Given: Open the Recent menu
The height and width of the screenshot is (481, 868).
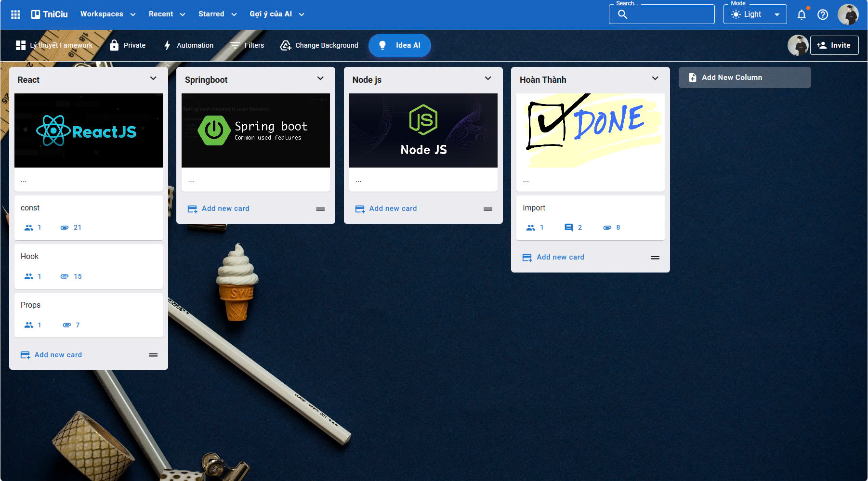Looking at the screenshot, I should pyautogui.click(x=167, y=14).
